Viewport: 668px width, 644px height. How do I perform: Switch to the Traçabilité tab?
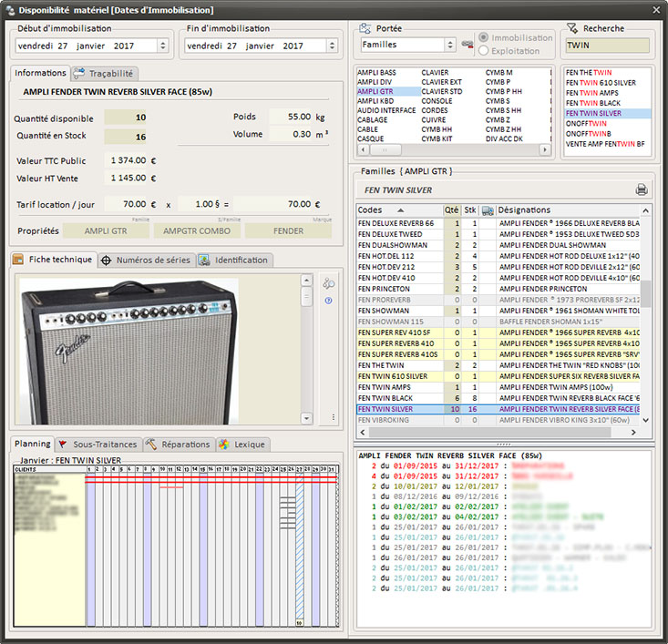[104, 73]
